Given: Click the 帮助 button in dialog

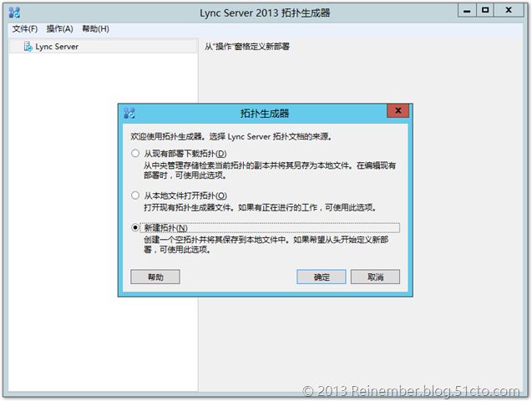Looking at the screenshot, I should pos(155,277).
